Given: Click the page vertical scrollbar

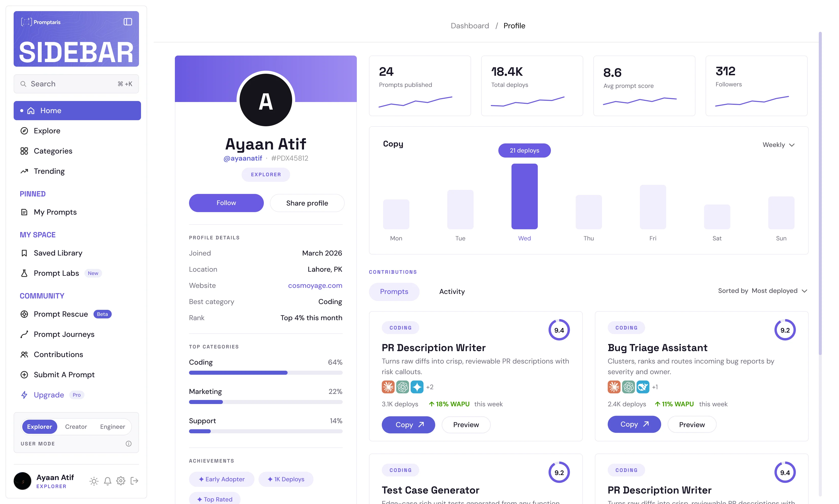Looking at the screenshot, I should point(820,194).
